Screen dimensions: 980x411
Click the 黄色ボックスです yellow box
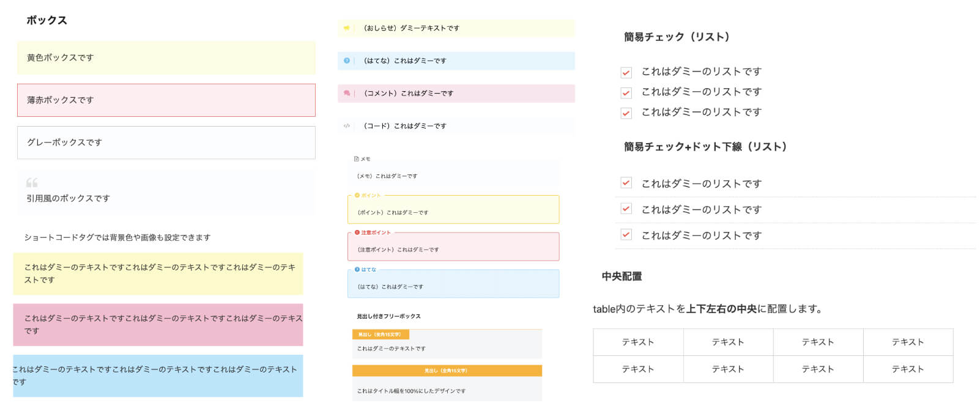[x=166, y=58]
